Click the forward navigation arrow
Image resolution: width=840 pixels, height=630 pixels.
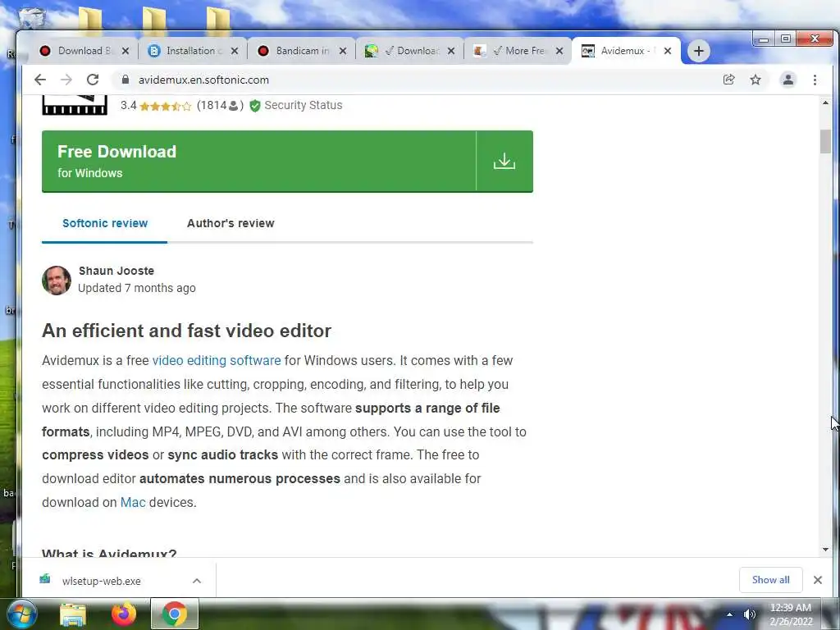[66, 80]
